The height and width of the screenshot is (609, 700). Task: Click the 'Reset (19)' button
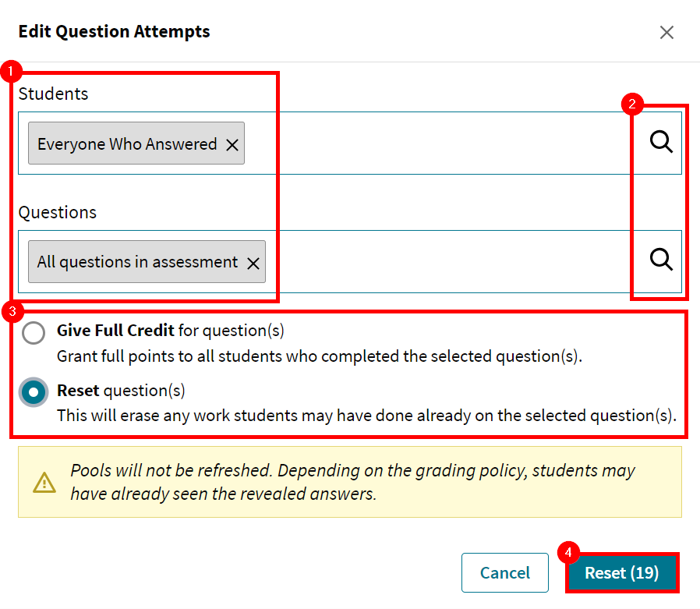point(621,572)
